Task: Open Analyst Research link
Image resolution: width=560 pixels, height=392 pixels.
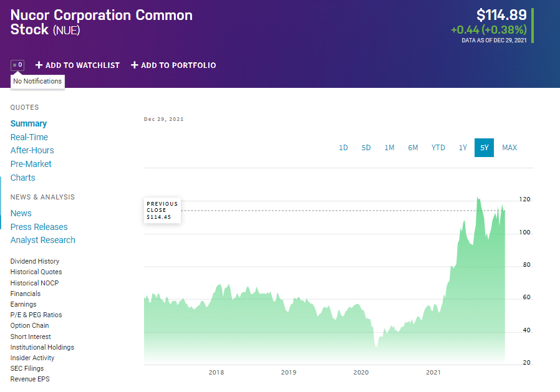Action: (x=43, y=241)
